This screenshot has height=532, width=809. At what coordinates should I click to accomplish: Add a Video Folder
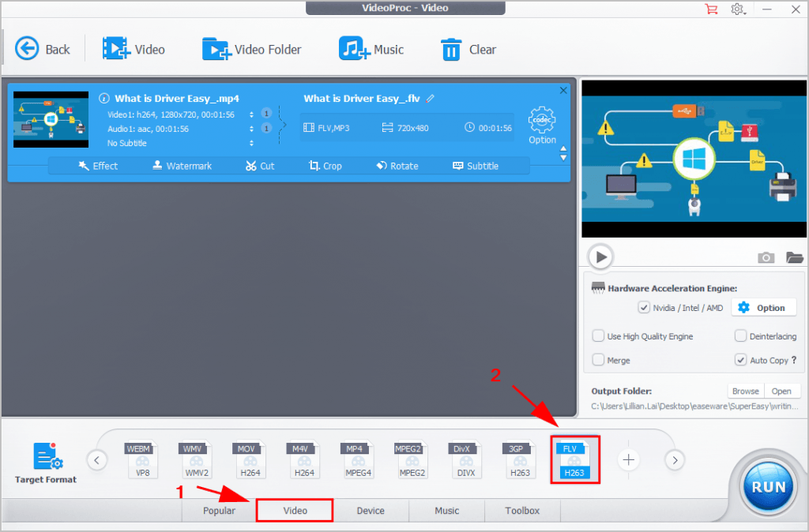tap(251, 49)
